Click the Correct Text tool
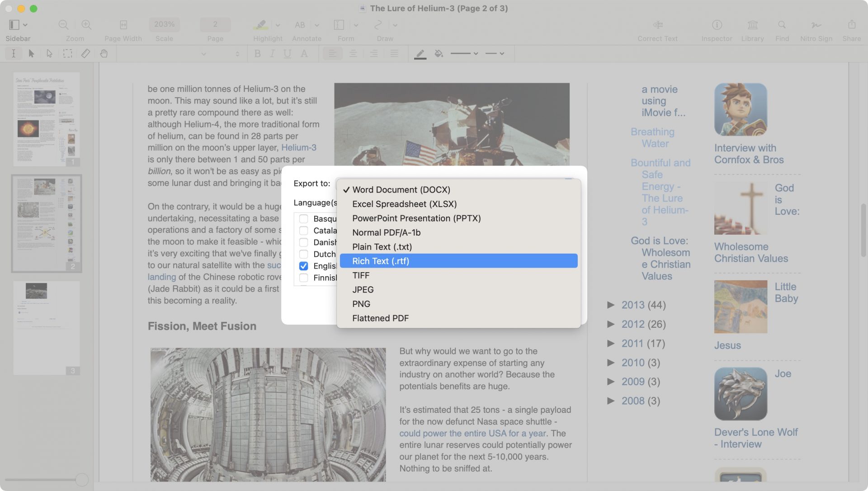 click(x=657, y=25)
